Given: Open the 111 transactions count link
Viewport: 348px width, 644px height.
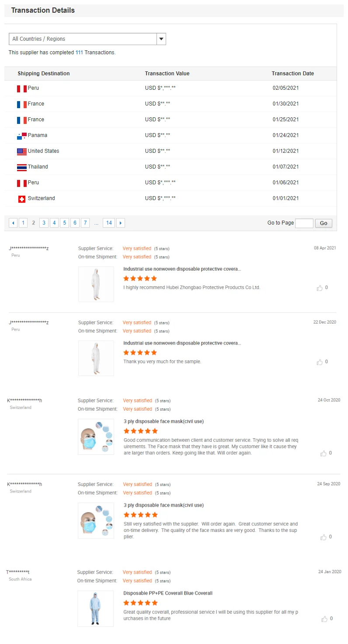Looking at the screenshot, I should coord(79,53).
